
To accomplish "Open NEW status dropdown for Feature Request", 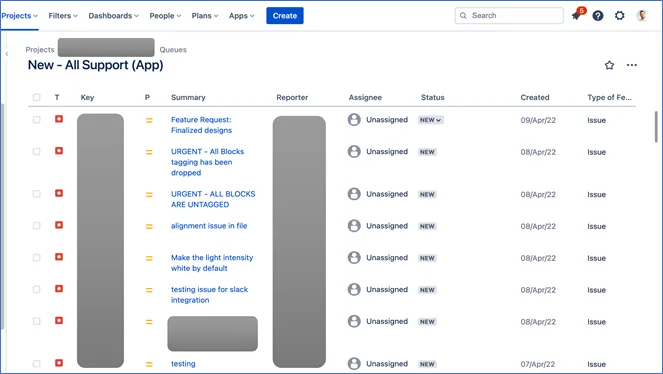I will [431, 120].
